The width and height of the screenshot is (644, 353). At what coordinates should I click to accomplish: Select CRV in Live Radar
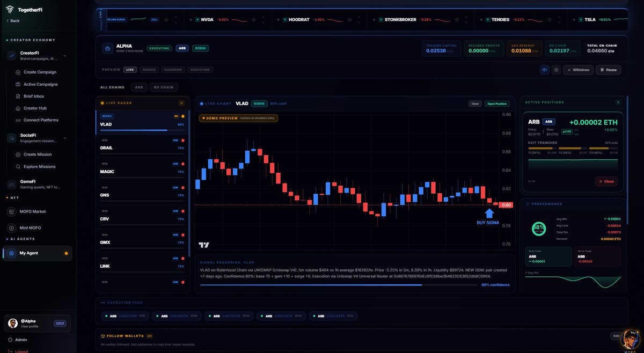[142, 216]
